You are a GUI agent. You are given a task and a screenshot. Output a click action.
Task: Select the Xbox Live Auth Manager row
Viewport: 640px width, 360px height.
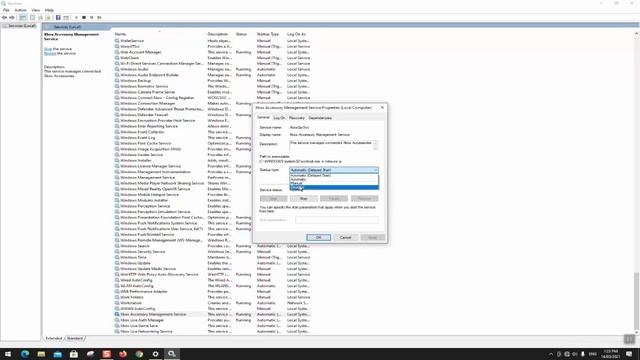pos(212,320)
